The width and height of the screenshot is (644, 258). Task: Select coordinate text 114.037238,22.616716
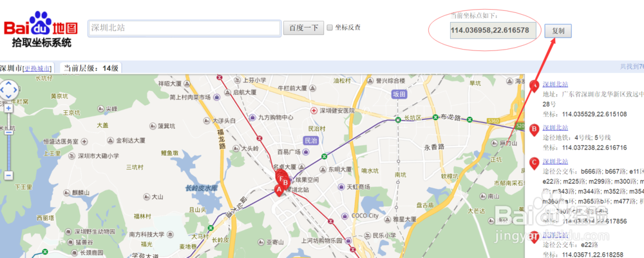594,147
